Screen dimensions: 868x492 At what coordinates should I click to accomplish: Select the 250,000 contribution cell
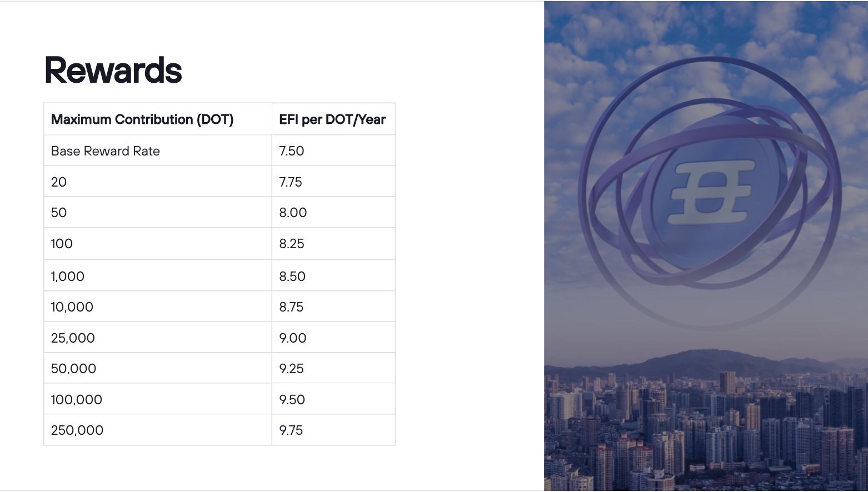pos(158,430)
